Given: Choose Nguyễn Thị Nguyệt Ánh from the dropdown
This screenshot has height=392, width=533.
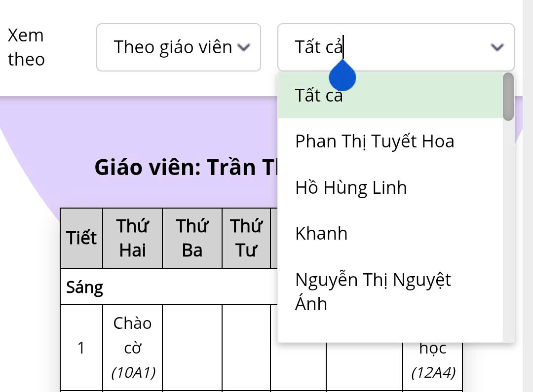Looking at the screenshot, I should (373, 291).
